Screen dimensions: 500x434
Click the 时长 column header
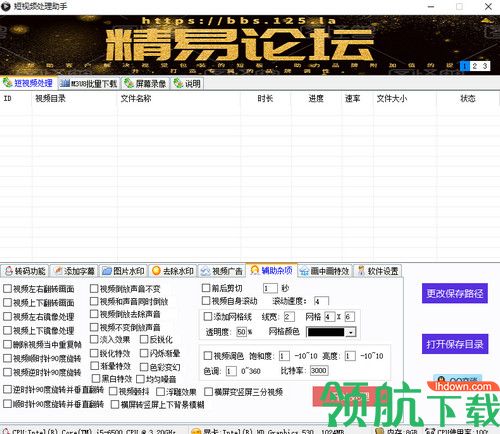tap(266, 98)
